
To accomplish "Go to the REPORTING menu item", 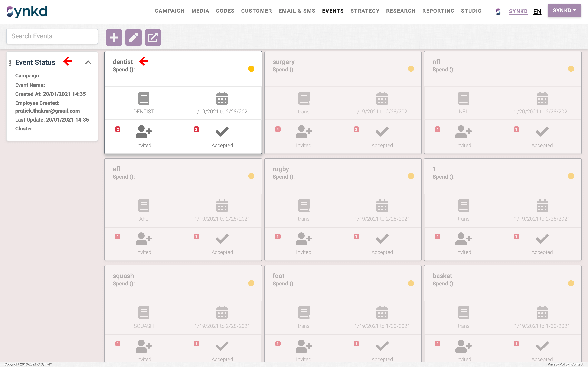I will (438, 11).
